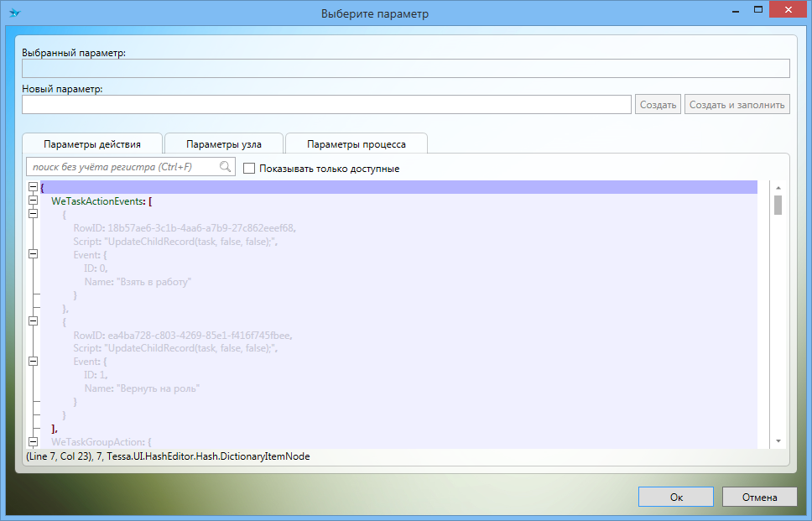Collapse the "Вернуть на роль" Event node
The width and height of the screenshot is (812, 521).
(33, 361)
